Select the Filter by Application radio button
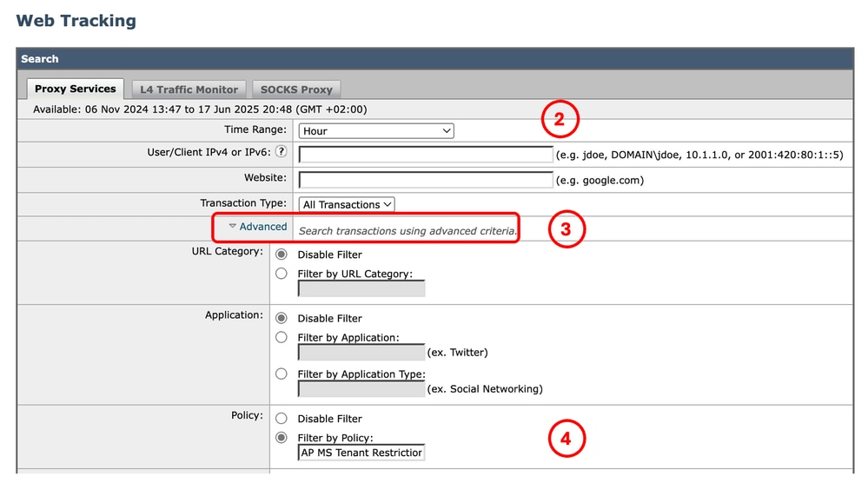Image resolution: width=868 pixels, height=483 pixels. [x=282, y=337]
